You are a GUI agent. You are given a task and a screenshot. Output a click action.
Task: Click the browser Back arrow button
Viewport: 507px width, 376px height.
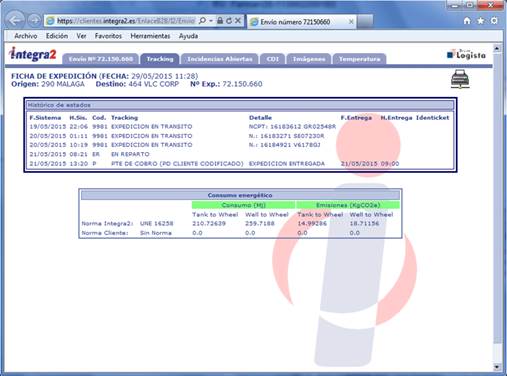(x=15, y=21)
